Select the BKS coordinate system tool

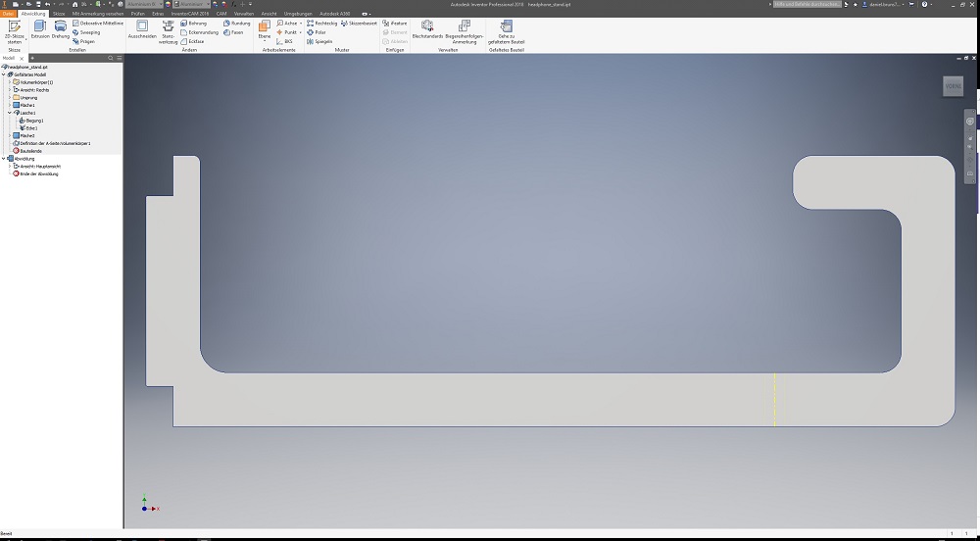[x=284, y=41]
